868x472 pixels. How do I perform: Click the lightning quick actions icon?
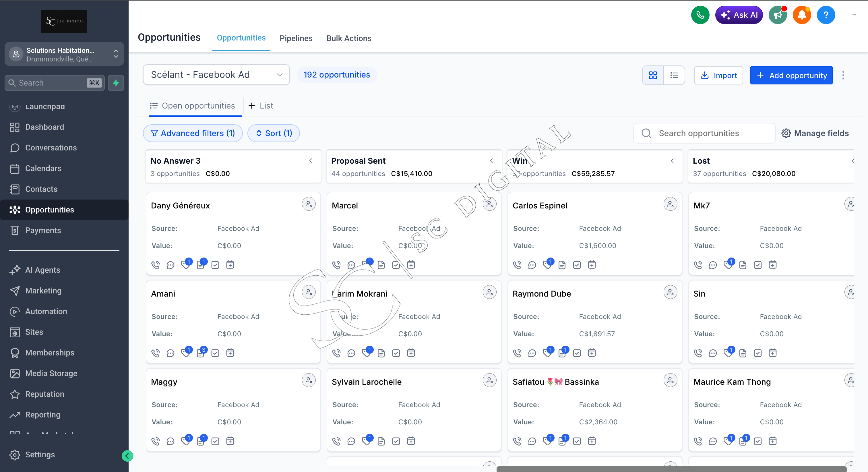116,83
